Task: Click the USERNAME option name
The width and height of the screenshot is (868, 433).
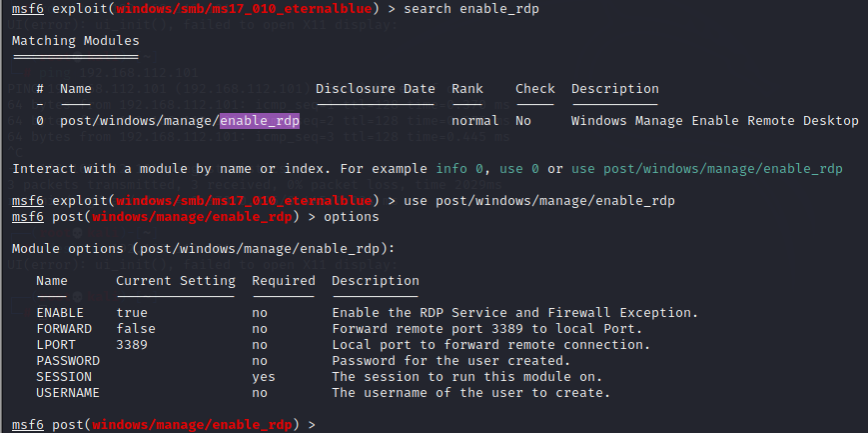Action: pos(68,393)
